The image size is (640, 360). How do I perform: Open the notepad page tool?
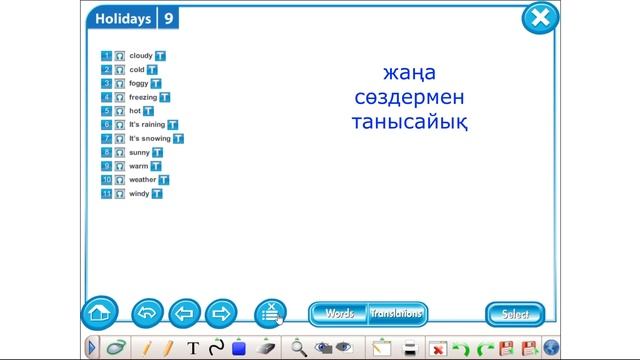coord(381,348)
